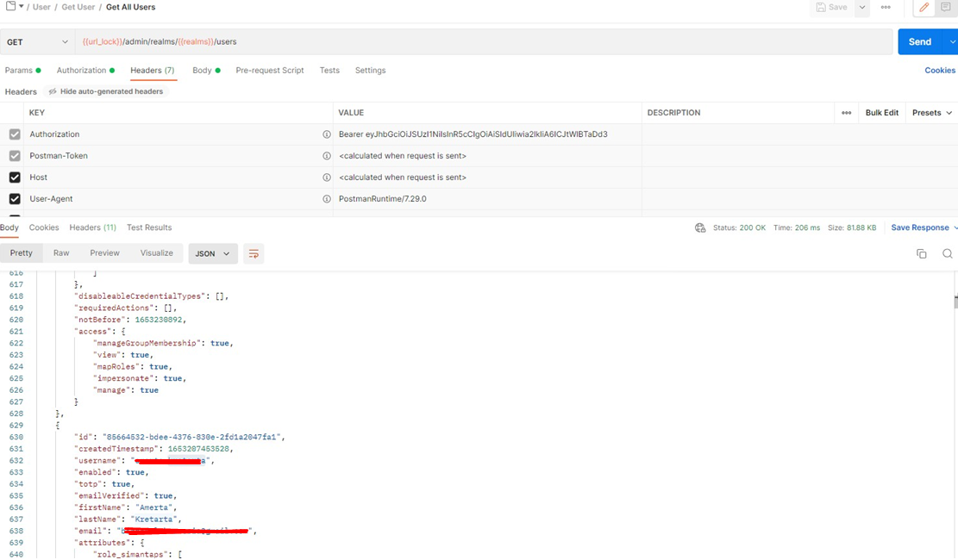Screen dimensions: 958x560
Task: Click info icon next to Authorization value
Action: pos(326,134)
